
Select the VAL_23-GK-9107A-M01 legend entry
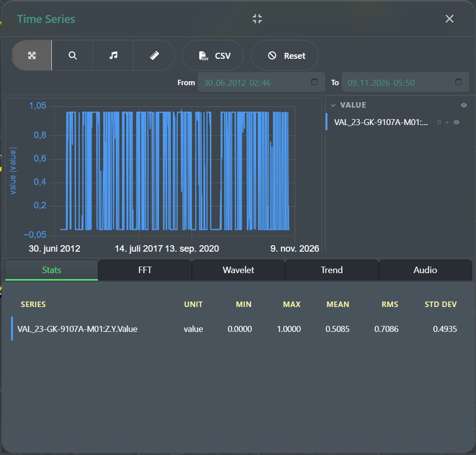pos(381,122)
